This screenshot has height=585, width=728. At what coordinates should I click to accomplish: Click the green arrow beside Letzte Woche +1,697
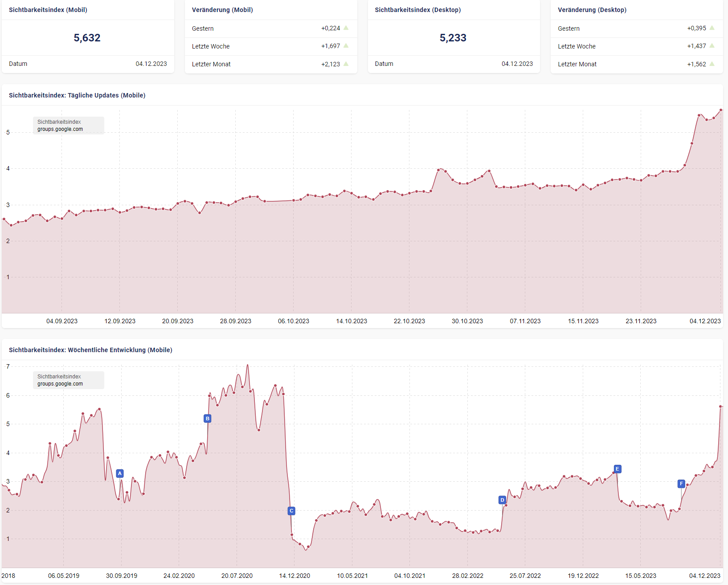tap(345, 46)
